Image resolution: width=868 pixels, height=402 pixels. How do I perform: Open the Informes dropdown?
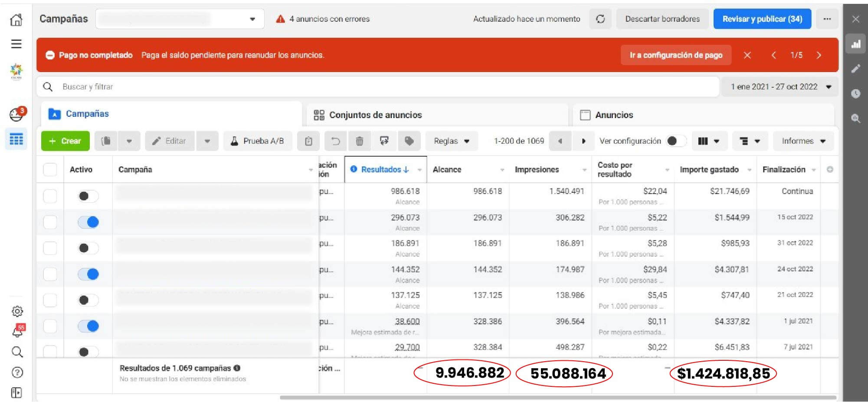pyautogui.click(x=803, y=141)
